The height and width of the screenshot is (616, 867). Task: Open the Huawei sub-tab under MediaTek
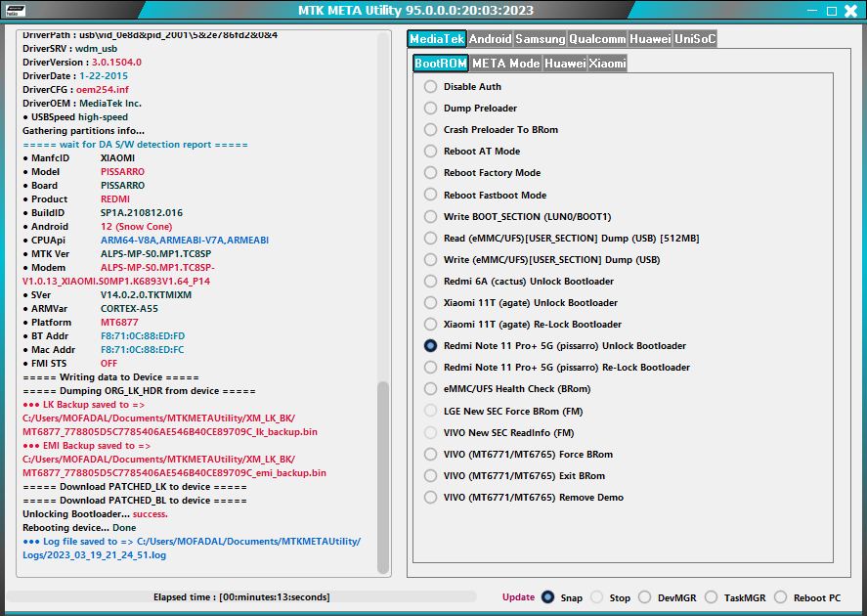[x=565, y=63]
